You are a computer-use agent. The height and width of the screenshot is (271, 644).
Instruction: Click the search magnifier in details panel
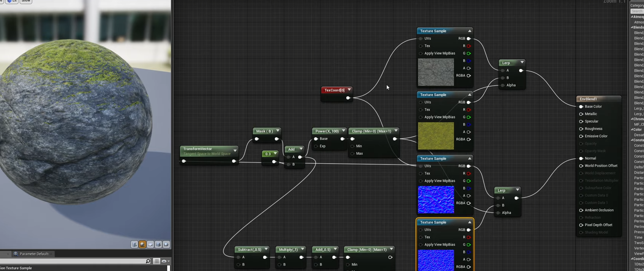[148, 261]
